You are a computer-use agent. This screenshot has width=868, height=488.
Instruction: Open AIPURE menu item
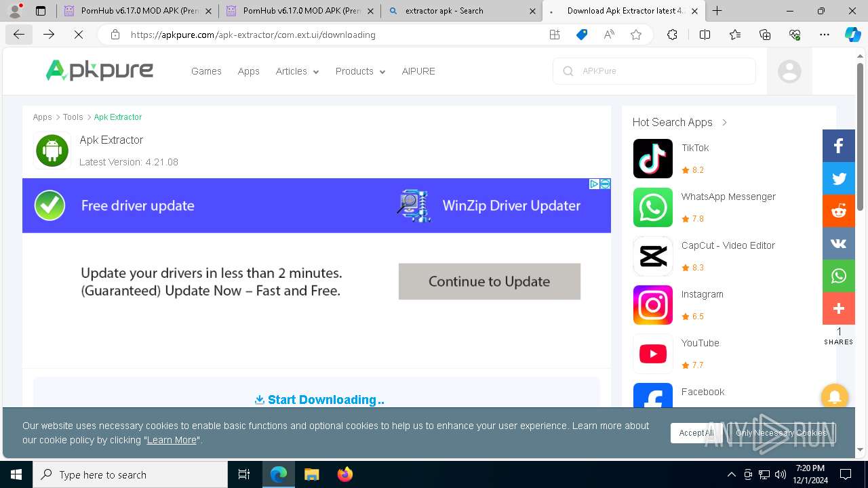pos(418,71)
